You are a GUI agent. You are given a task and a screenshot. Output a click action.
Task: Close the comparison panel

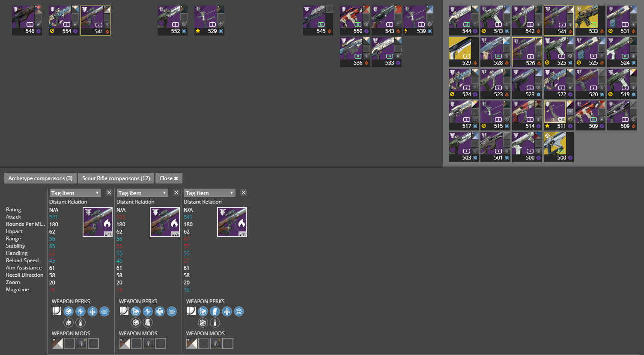pyautogui.click(x=169, y=178)
